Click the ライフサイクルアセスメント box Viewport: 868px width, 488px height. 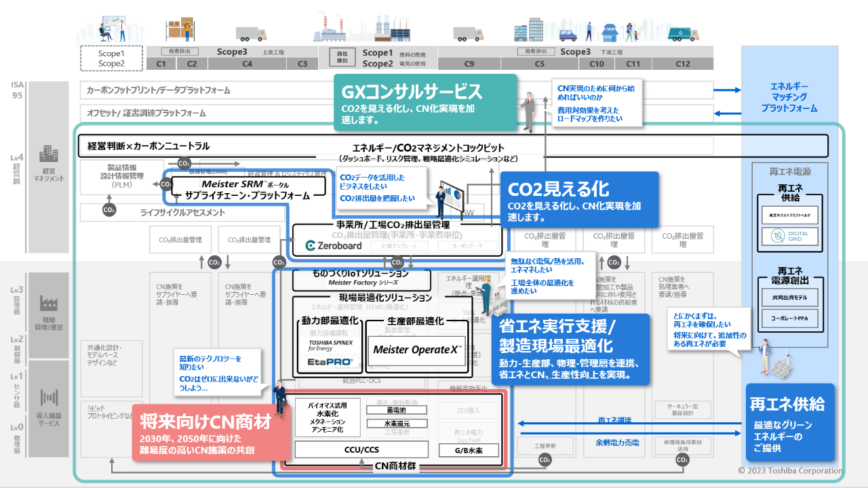pos(183,212)
